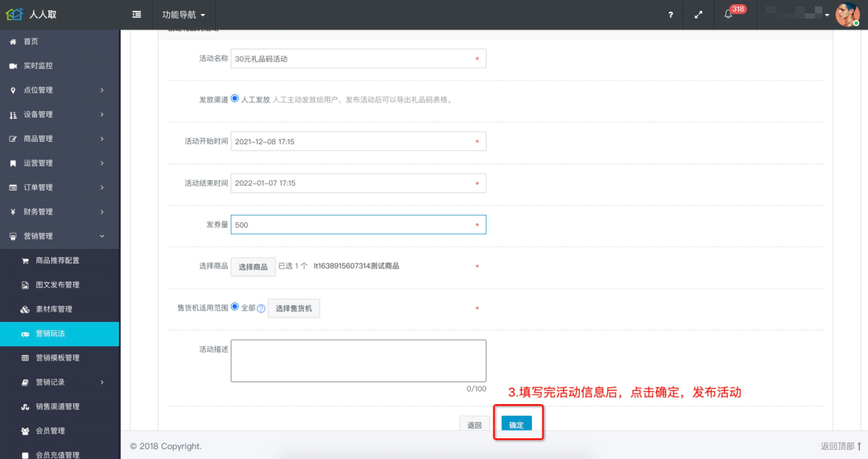
Task: Open 营销模板管理 submenu item
Action: tap(60, 358)
